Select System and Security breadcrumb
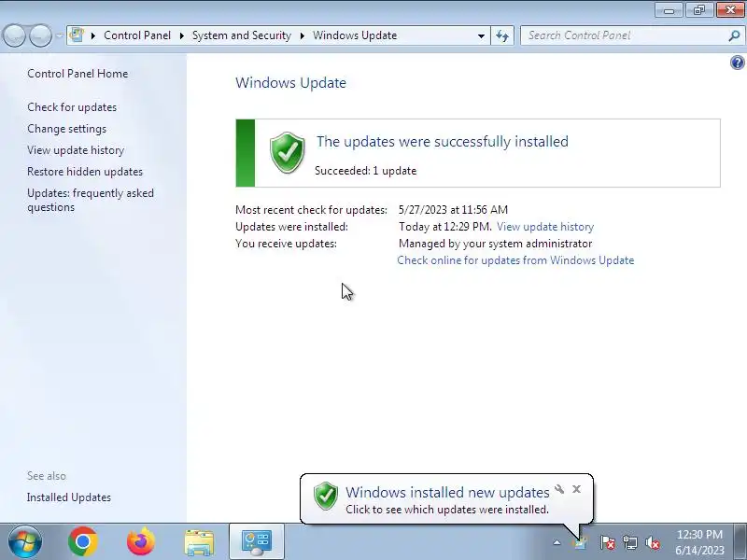The image size is (747, 560). coord(242,35)
